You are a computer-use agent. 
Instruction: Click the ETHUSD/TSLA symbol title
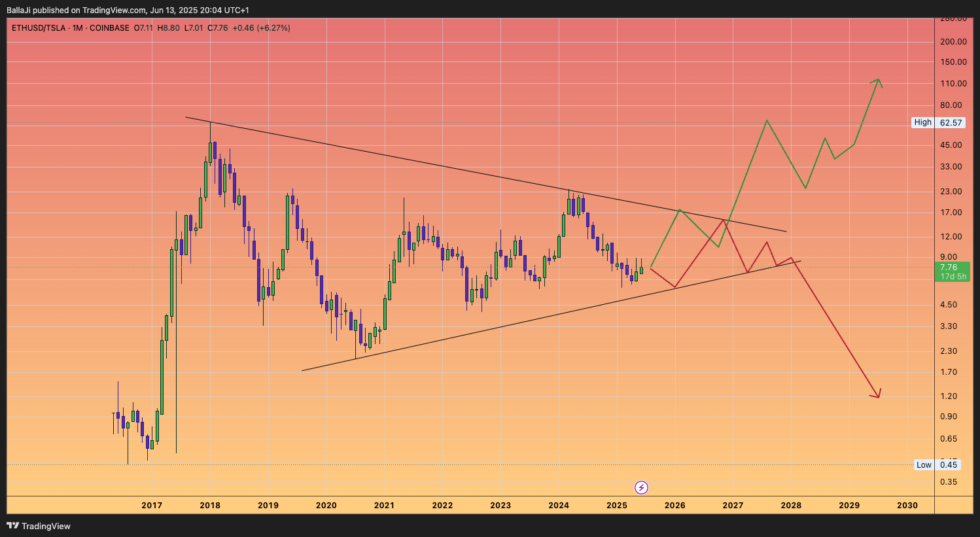coord(39,28)
